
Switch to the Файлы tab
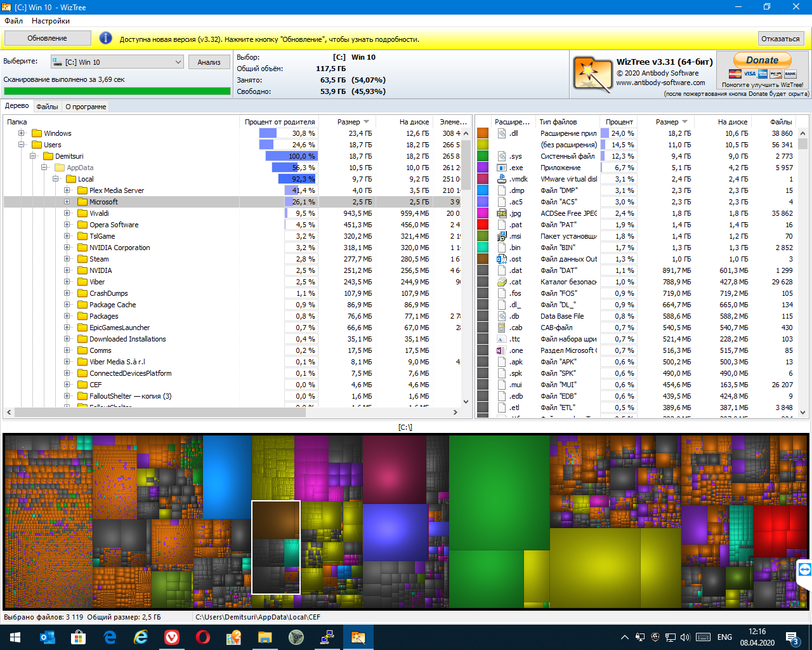tap(47, 107)
